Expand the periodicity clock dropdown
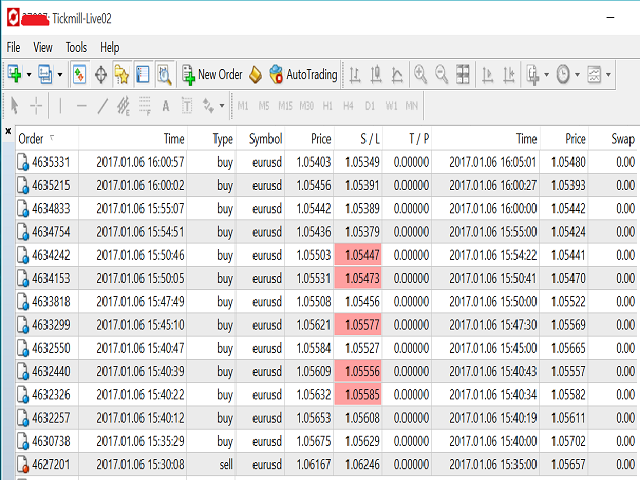This screenshot has height=480, width=640. (x=576, y=74)
